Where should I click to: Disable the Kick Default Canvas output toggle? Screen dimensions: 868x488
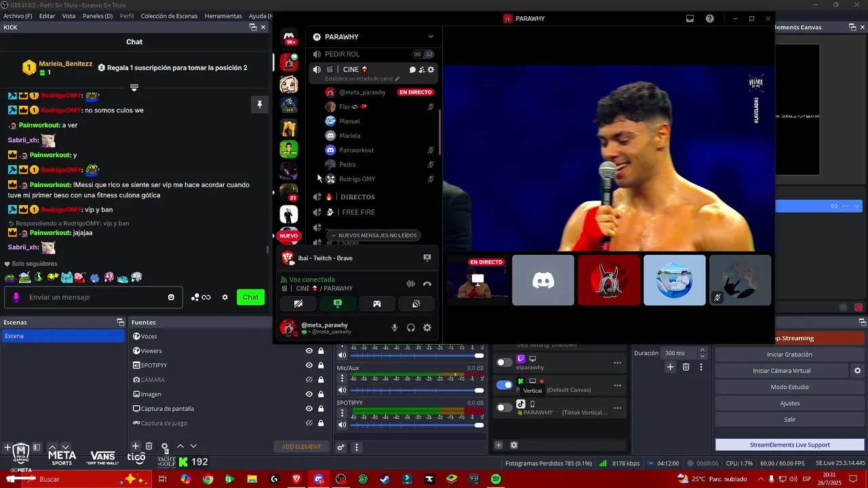pyautogui.click(x=505, y=385)
